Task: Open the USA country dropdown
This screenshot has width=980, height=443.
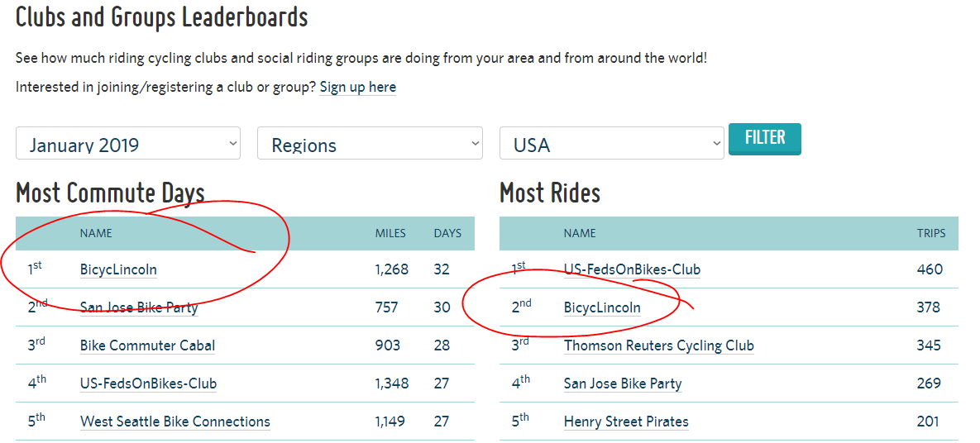Action: [612, 143]
